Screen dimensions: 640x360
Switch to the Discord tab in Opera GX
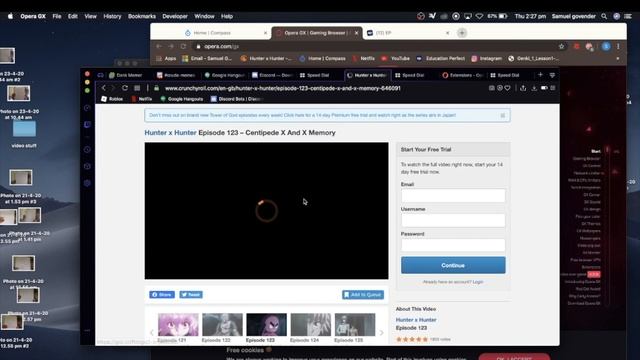(x=272, y=75)
